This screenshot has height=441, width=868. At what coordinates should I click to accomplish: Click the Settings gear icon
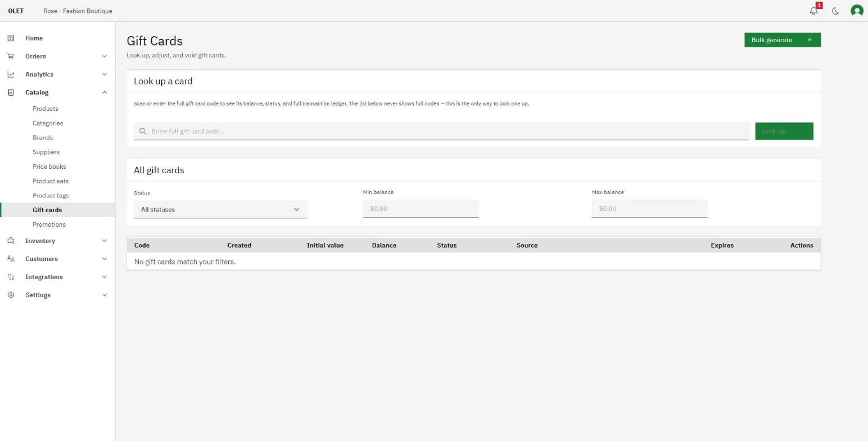point(11,295)
